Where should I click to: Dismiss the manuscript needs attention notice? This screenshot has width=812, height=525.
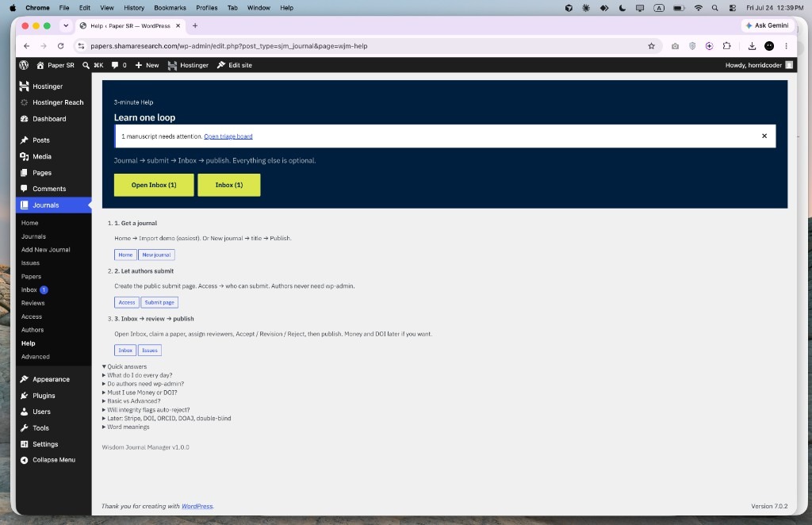[764, 136]
